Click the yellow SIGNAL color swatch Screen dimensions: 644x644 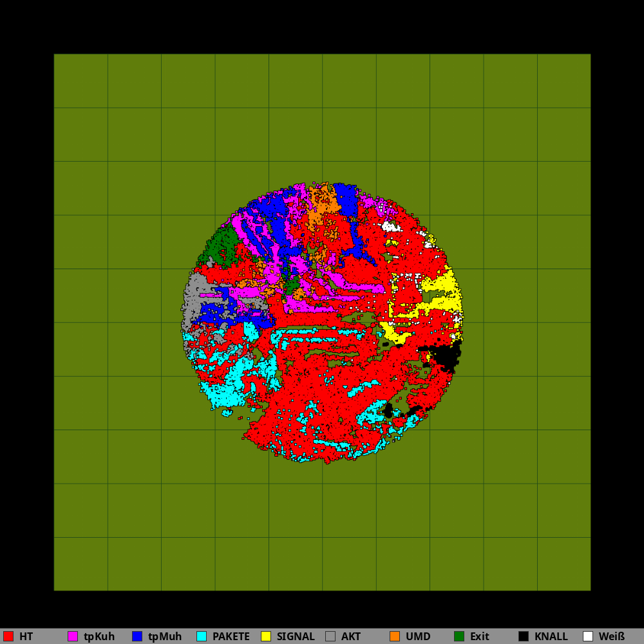pos(266,636)
